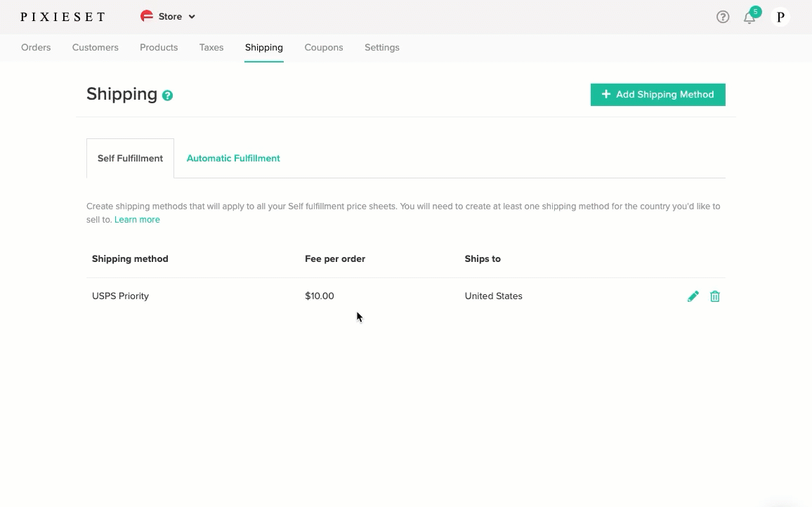Check notifications using the bell icon
This screenshot has width=812, height=507.
[749, 17]
